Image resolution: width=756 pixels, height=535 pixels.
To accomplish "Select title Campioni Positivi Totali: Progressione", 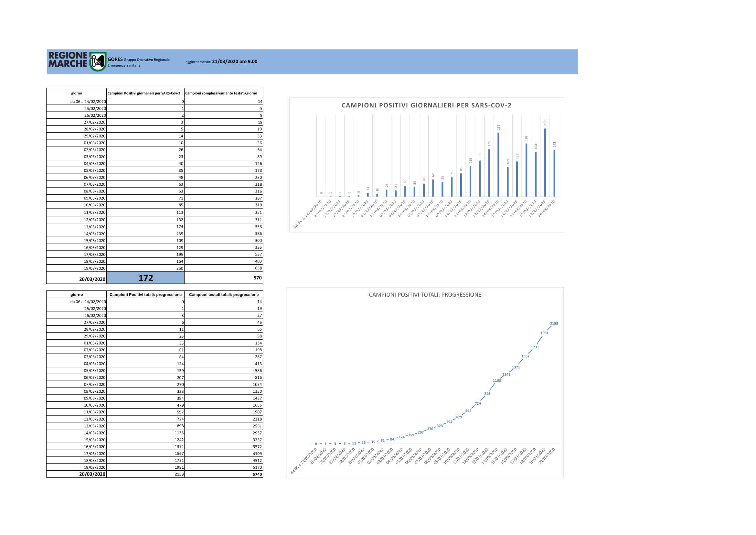I will [x=425, y=295].
